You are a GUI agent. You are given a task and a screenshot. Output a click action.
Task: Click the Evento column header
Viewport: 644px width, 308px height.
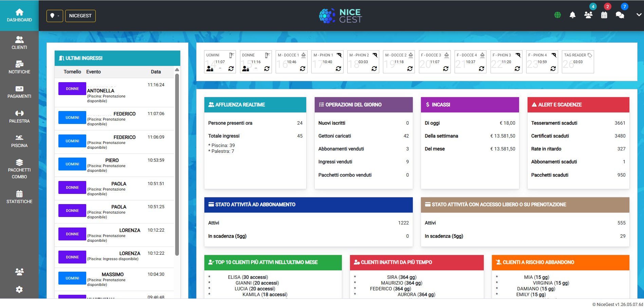coord(93,72)
